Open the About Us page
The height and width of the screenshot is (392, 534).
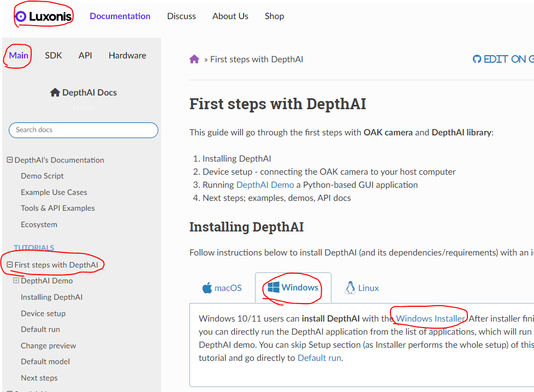pos(230,16)
